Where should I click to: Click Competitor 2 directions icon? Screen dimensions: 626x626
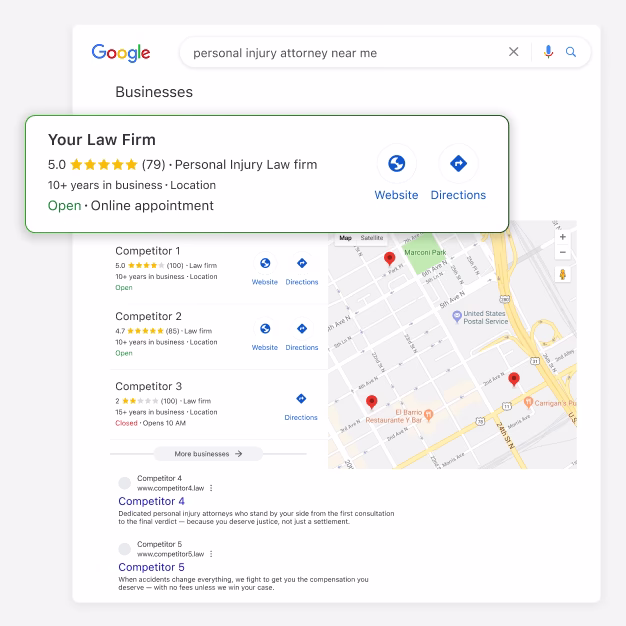click(x=302, y=329)
